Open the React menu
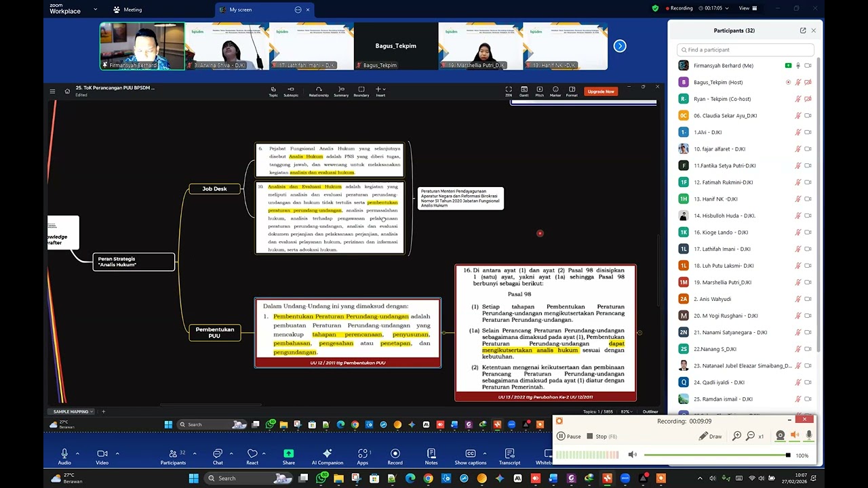 click(x=252, y=457)
